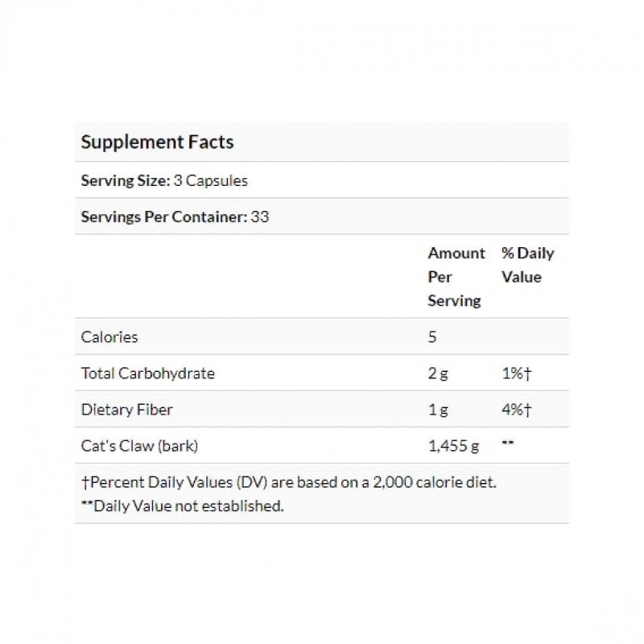Click the 1 g fiber amount
Image resolution: width=644 pixels, height=644 pixels.
[437, 409]
